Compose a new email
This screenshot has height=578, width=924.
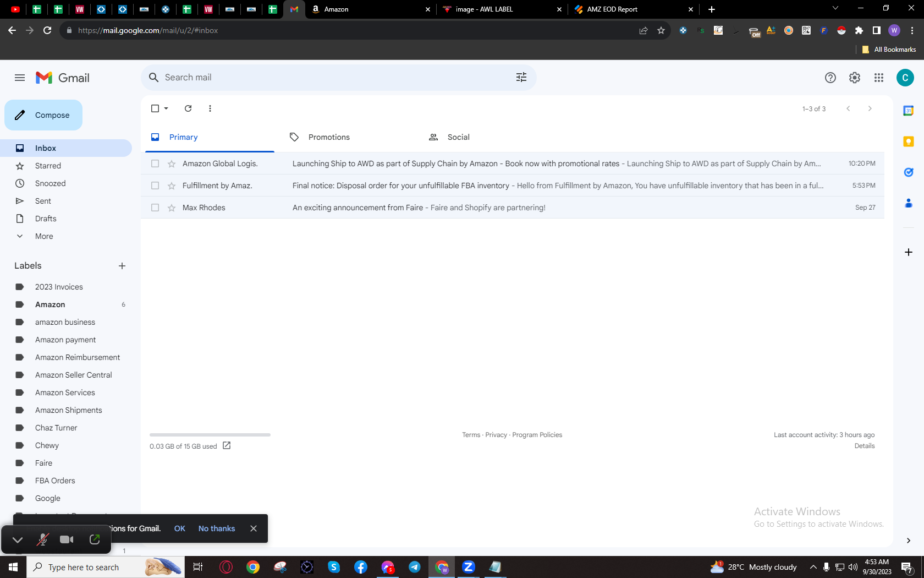[x=43, y=115]
